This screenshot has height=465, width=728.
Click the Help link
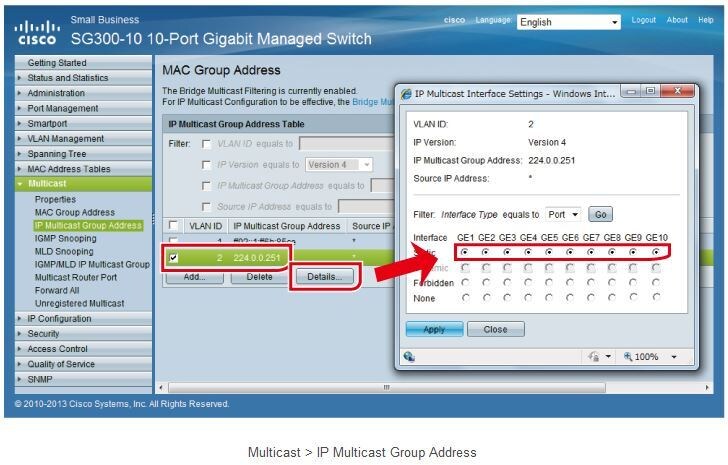(705, 20)
